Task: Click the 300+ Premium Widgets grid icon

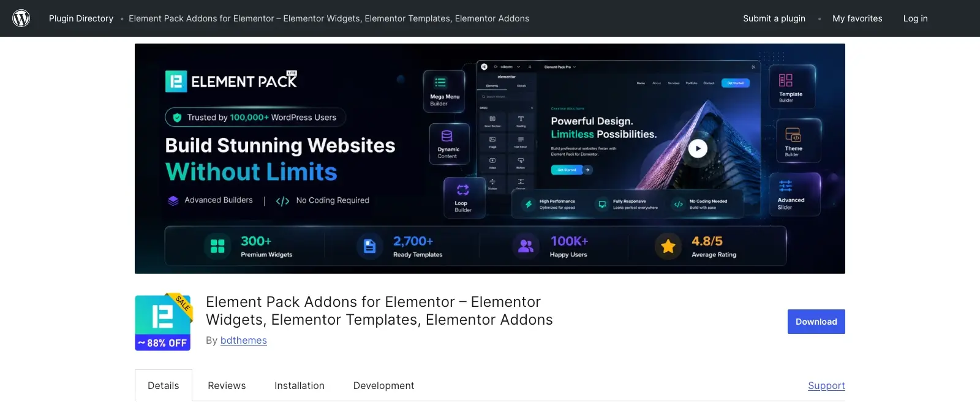Action: coord(217,246)
